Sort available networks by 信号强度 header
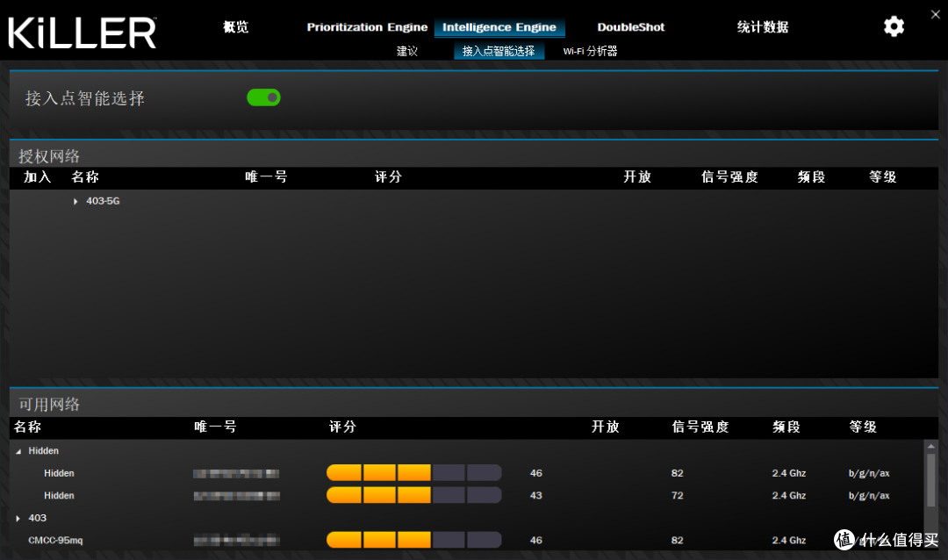 pyautogui.click(x=700, y=427)
